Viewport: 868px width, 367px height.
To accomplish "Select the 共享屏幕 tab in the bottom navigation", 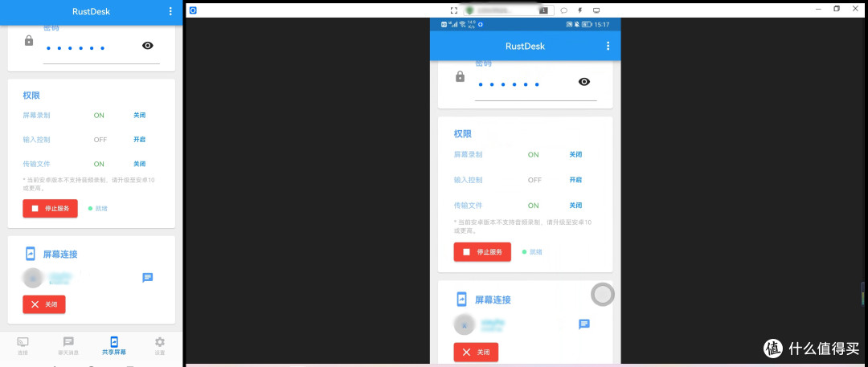I will click(x=114, y=346).
